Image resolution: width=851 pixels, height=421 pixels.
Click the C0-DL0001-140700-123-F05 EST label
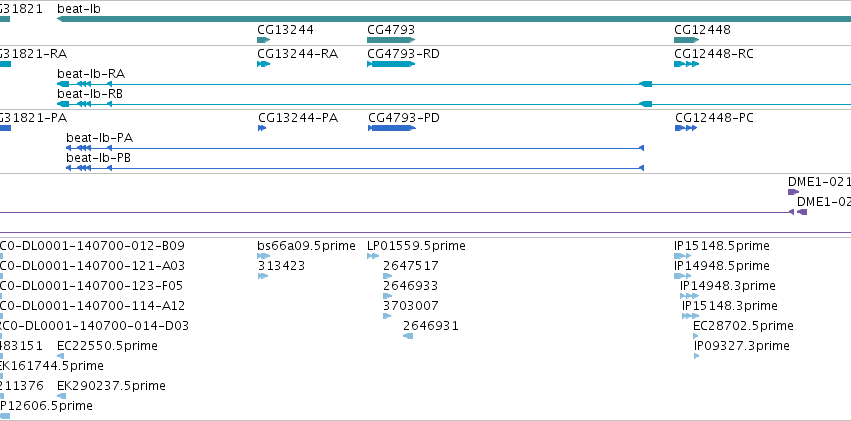pyautogui.click(x=92, y=286)
